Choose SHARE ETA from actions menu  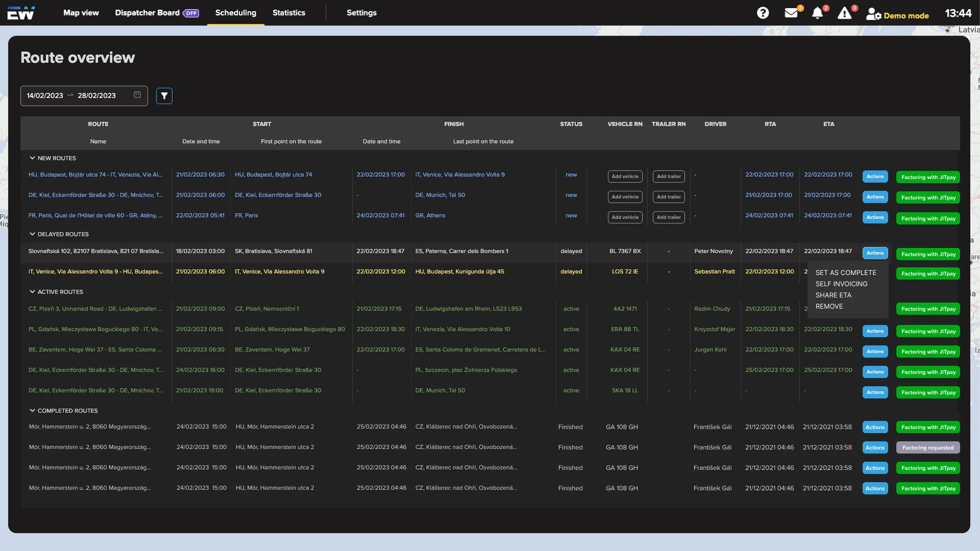coord(833,295)
